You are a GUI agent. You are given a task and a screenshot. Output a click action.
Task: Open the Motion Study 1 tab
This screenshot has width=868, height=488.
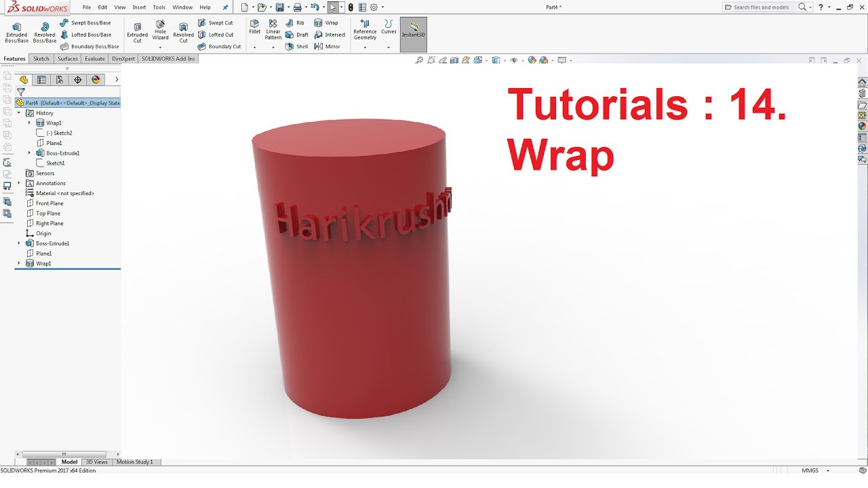135,462
